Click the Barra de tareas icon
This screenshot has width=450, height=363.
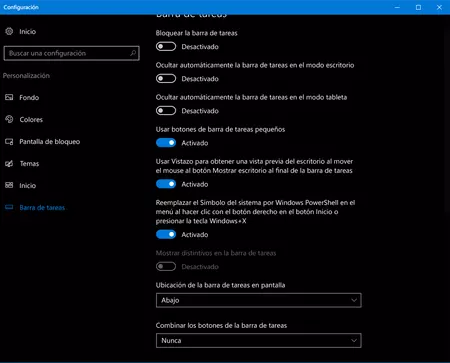9,207
